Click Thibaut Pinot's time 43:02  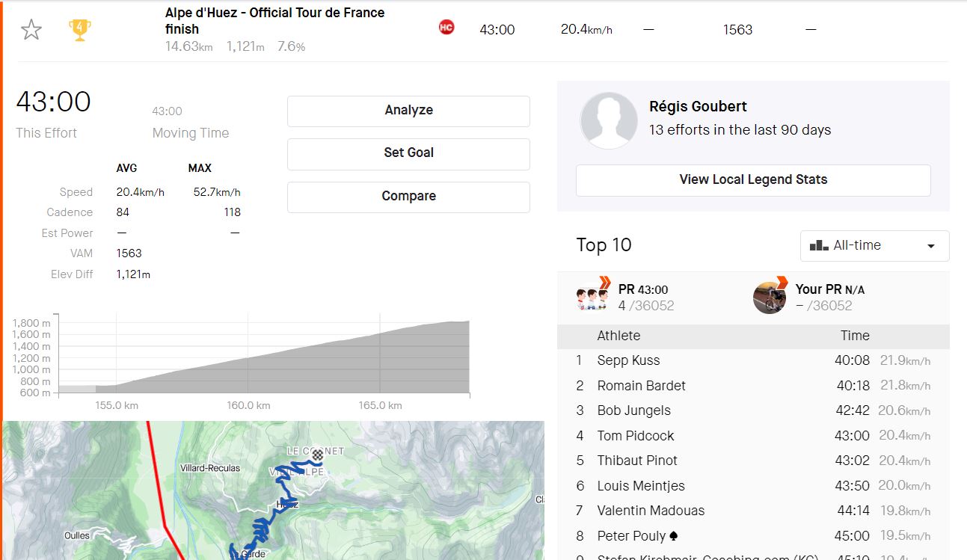point(852,461)
